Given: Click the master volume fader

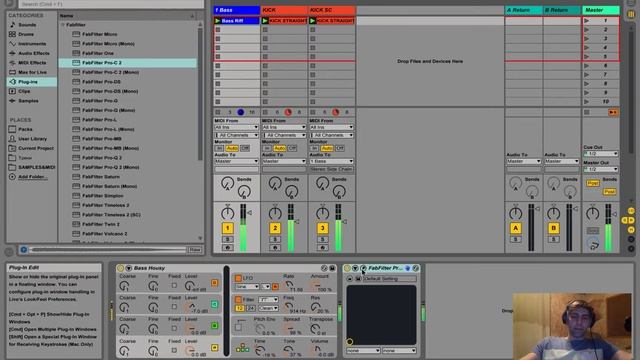Looking at the screenshot, I should (614, 213).
